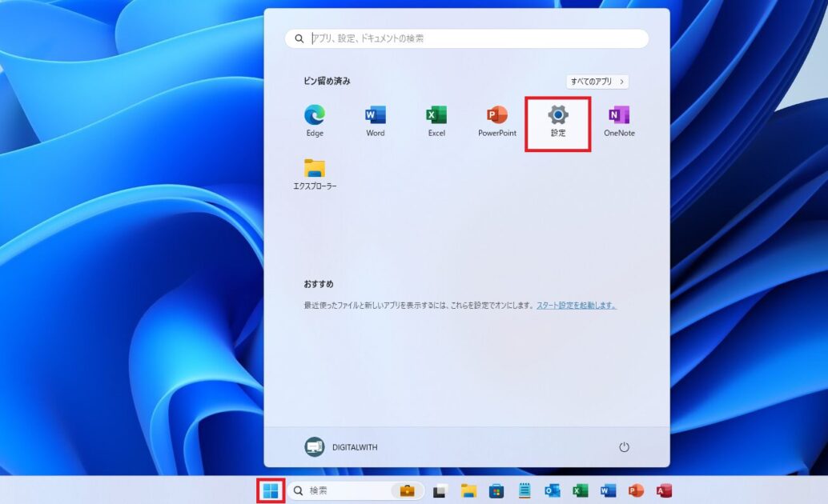Image resolution: width=828 pixels, height=504 pixels.
Task: Launch Word from pinned apps
Action: [376, 122]
